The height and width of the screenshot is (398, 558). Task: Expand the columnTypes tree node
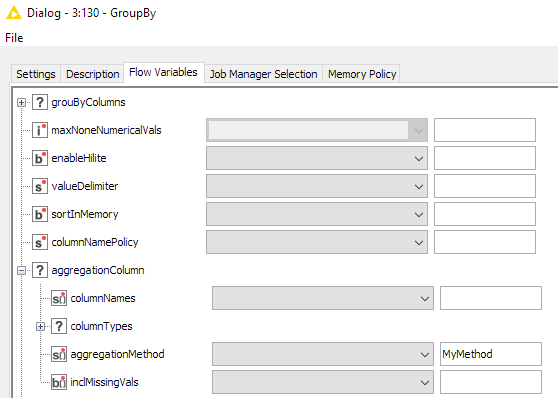click(41, 326)
